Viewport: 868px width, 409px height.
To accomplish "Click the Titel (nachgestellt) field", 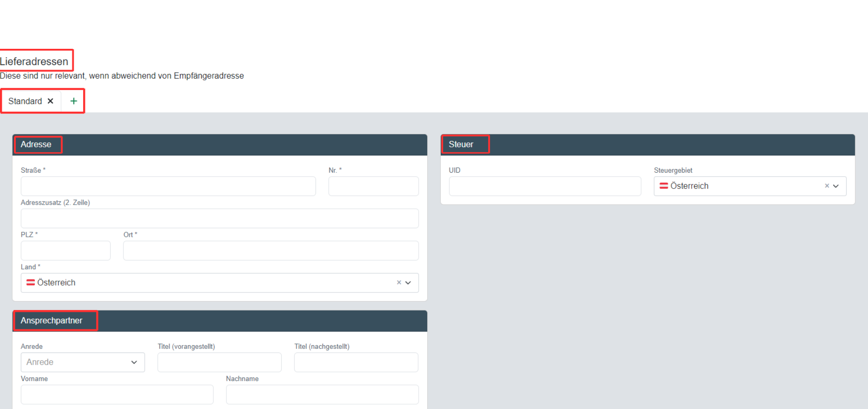I will pos(356,362).
